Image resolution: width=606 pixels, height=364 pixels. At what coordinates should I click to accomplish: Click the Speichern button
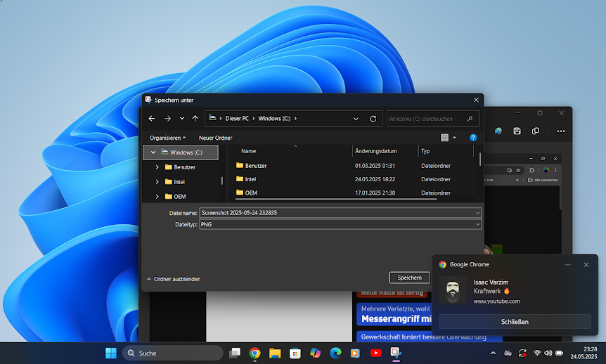click(x=409, y=278)
